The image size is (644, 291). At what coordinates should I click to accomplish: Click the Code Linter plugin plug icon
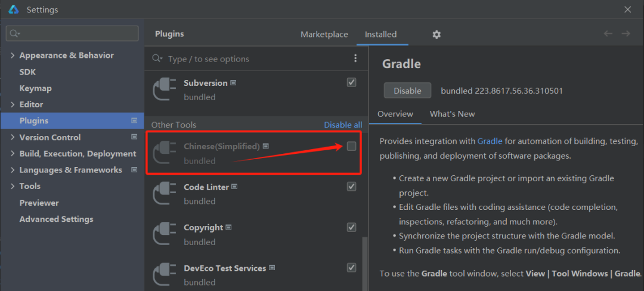point(164,193)
